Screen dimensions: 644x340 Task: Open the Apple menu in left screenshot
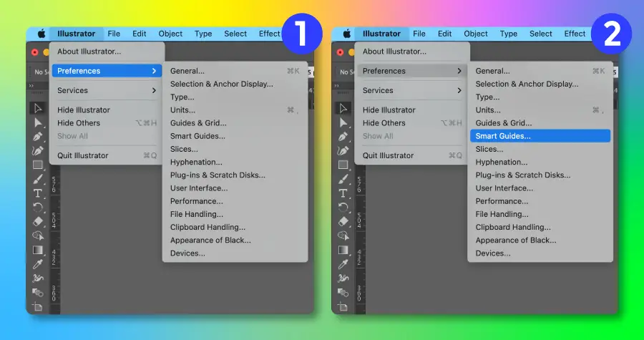click(42, 34)
